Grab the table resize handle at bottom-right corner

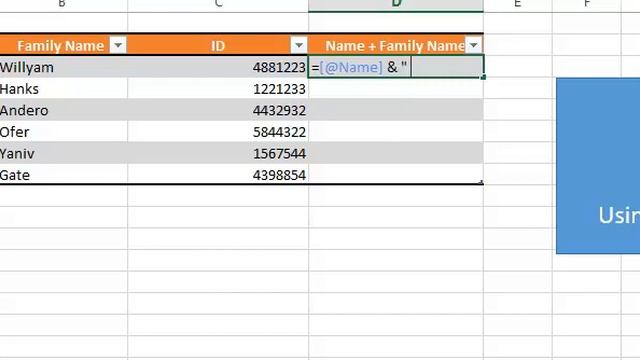482,182
